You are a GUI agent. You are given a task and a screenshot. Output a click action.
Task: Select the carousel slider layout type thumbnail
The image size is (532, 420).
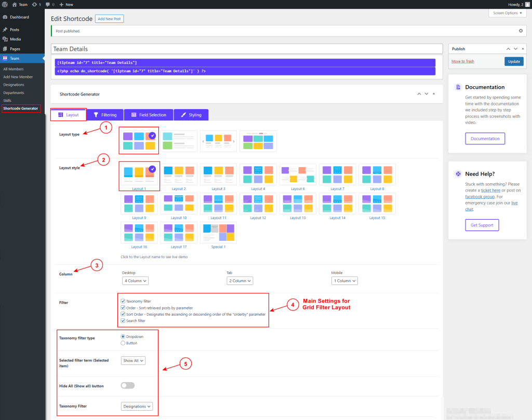click(x=219, y=141)
